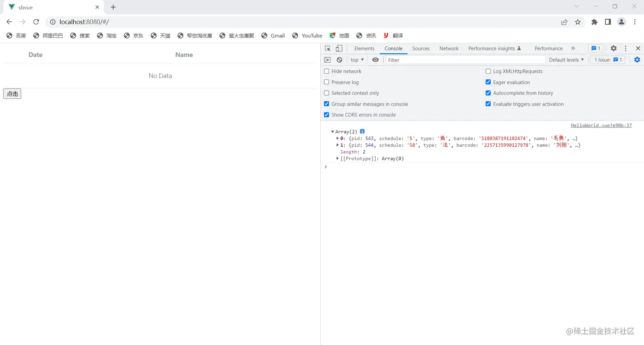Open the YouTube bookmark

pos(307,36)
